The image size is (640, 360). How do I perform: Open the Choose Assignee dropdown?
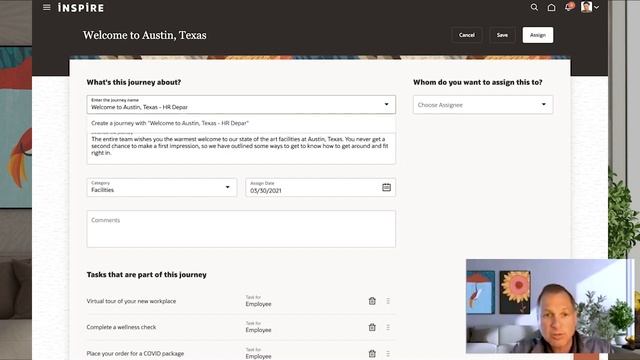coord(483,105)
